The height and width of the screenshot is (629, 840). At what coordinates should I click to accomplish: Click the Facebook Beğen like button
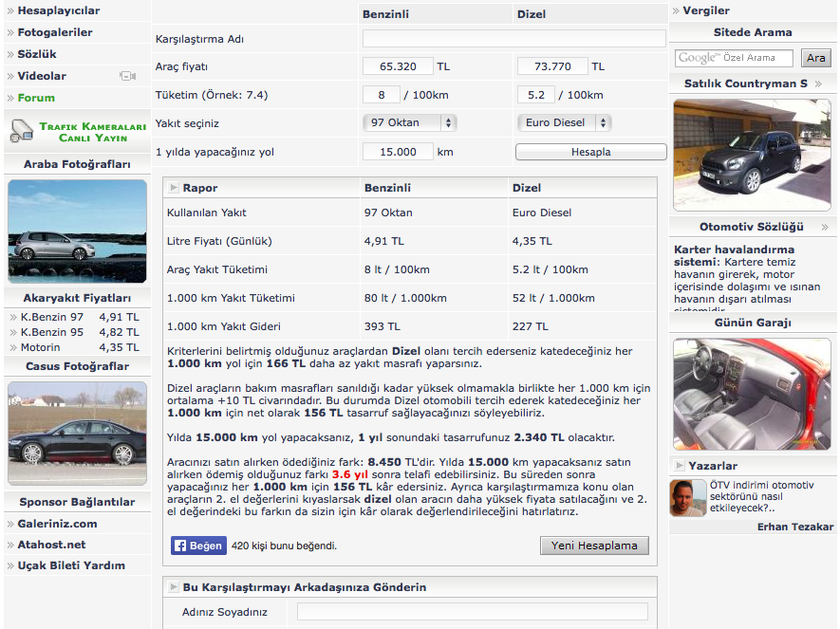[198, 546]
